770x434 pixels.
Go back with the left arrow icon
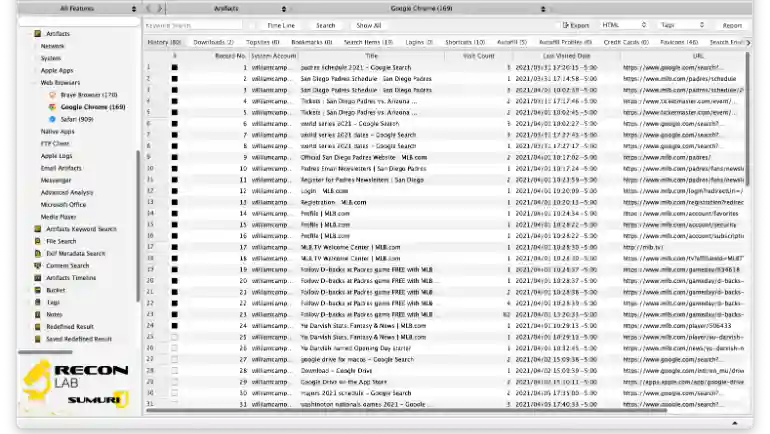coord(149,8)
